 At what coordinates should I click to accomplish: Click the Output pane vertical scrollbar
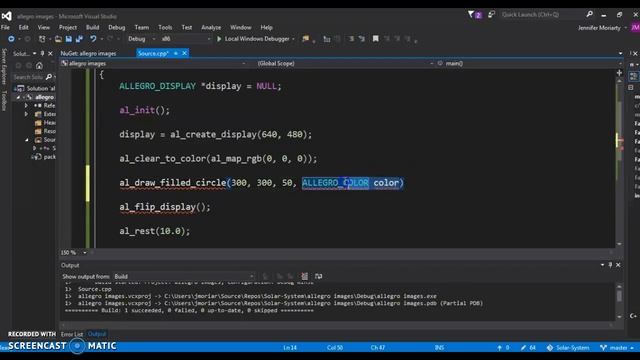(619, 301)
